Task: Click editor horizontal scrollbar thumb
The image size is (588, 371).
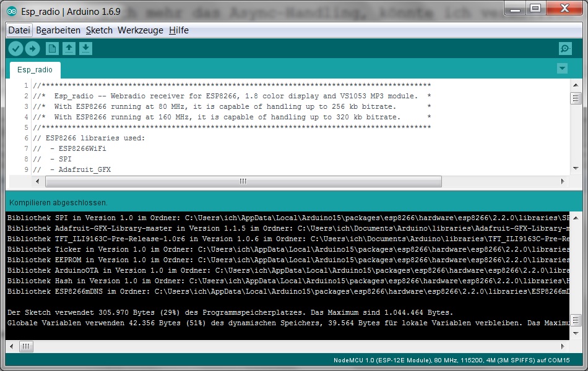Action: pos(243,181)
